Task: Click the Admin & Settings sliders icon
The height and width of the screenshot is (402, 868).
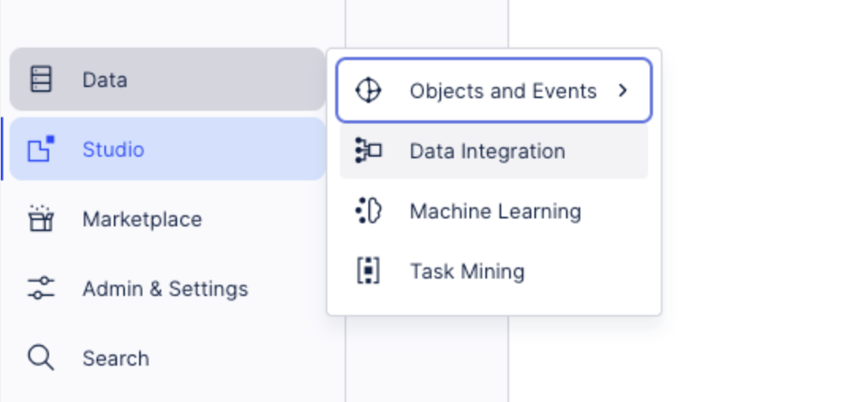Action: (x=40, y=288)
